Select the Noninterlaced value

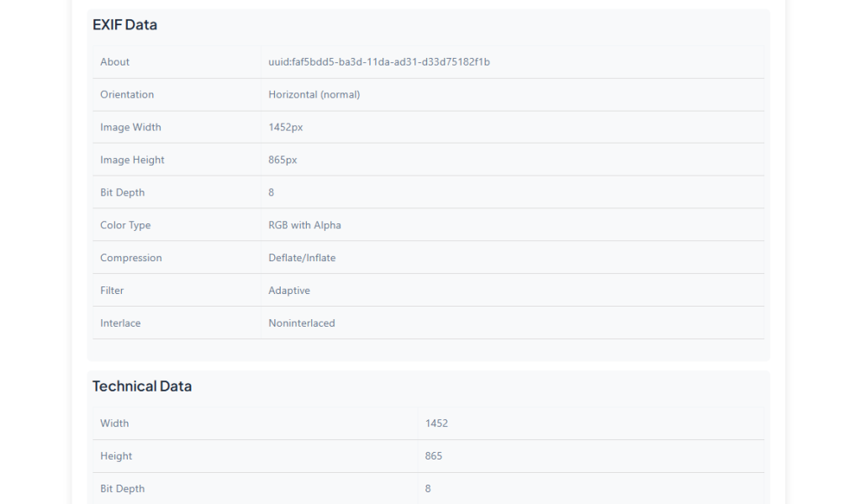pyautogui.click(x=302, y=323)
